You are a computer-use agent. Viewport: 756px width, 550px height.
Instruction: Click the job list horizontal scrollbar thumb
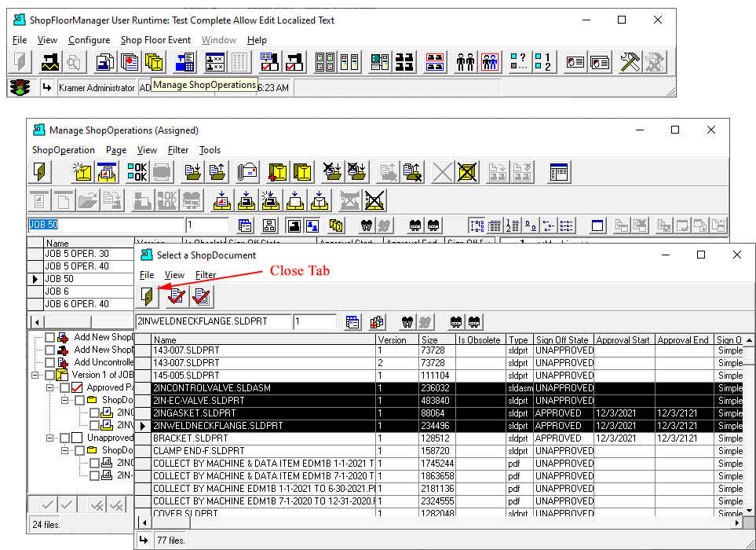[x=68, y=322]
